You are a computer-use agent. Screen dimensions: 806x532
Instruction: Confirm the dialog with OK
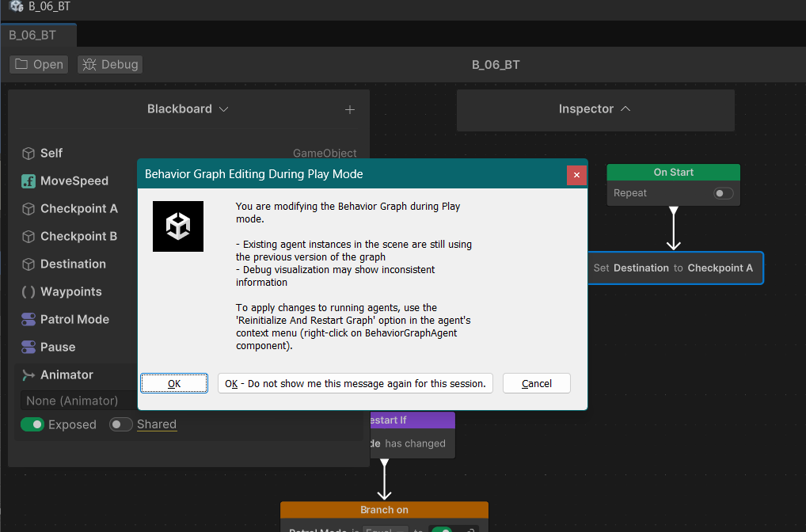click(173, 383)
